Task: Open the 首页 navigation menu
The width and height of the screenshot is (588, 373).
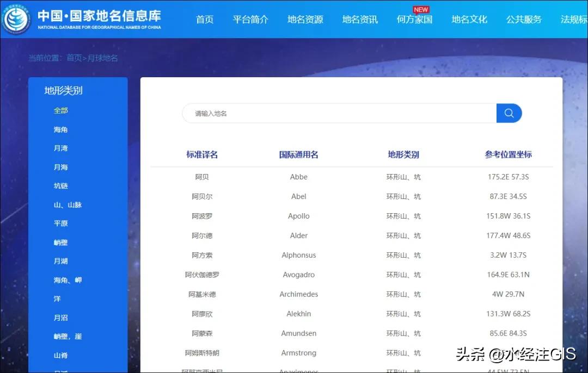Action: tap(205, 20)
